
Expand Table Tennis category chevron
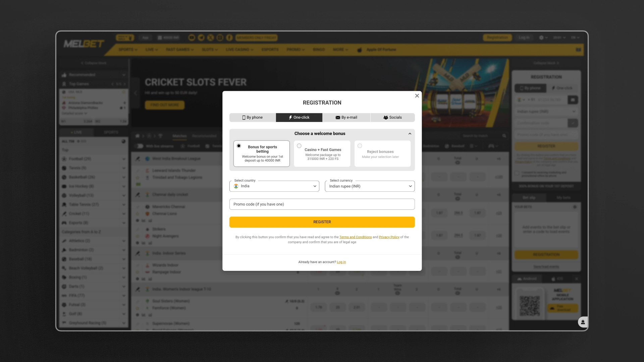click(124, 204)
